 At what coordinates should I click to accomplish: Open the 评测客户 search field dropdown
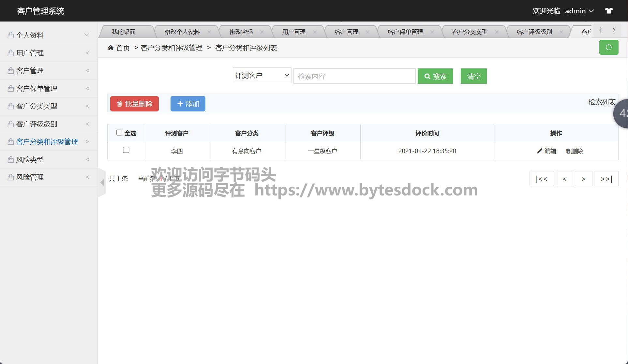coord(262,76)
